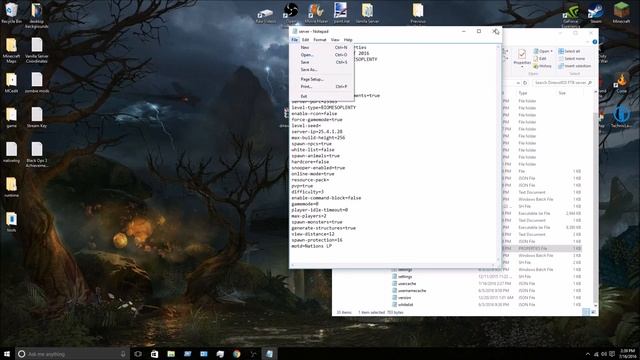Viewport: 640px width, 360px height.
Task: Choose Open... from the File menu
Action: (x=322, y=55)
